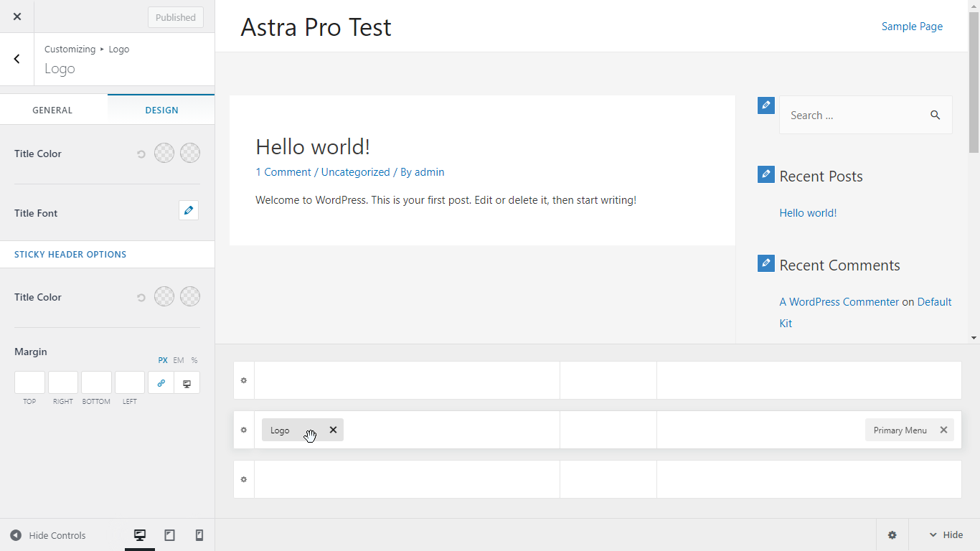Open the admin author link
Viewport: 980px width, 551px height.
pyautogui.click(x=430, y=172)
